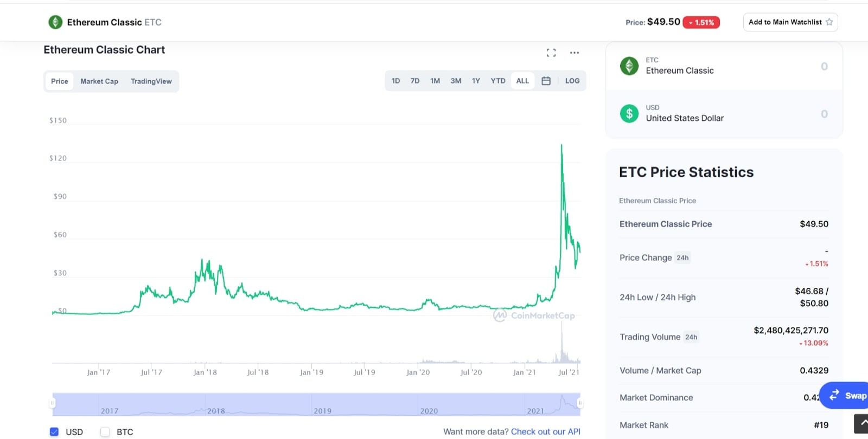Toggle logarithmic scale with the LOG button
Viewport: 868px width, 439px height.
(572, 80)
